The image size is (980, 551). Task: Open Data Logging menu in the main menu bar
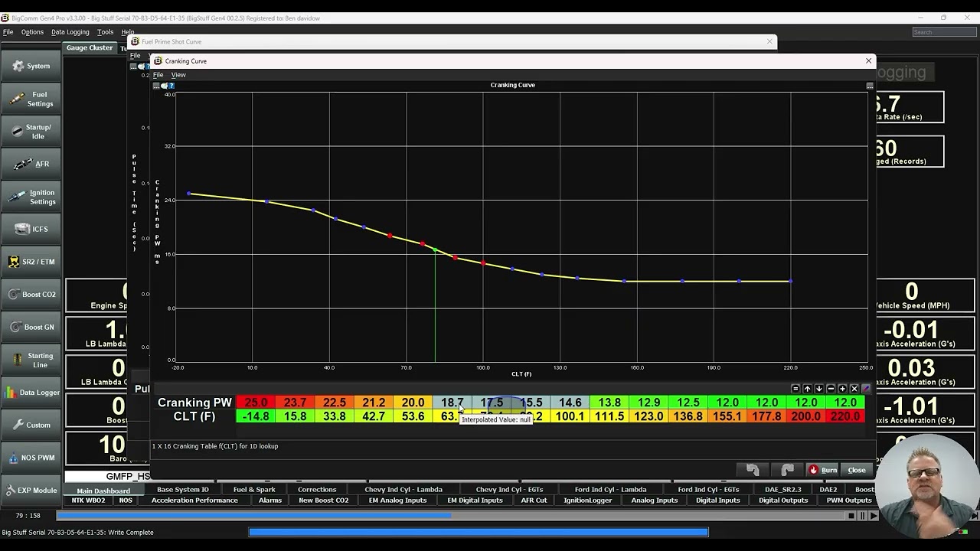[70, 32]
